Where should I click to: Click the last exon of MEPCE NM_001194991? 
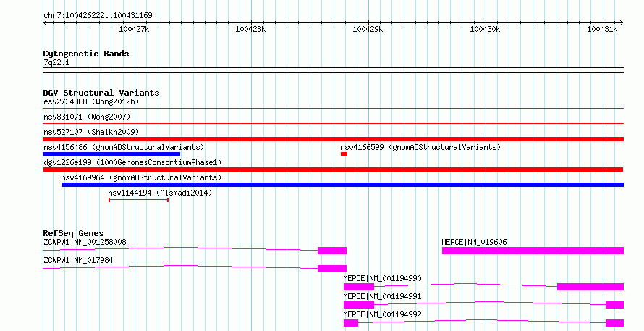[614, 305]
